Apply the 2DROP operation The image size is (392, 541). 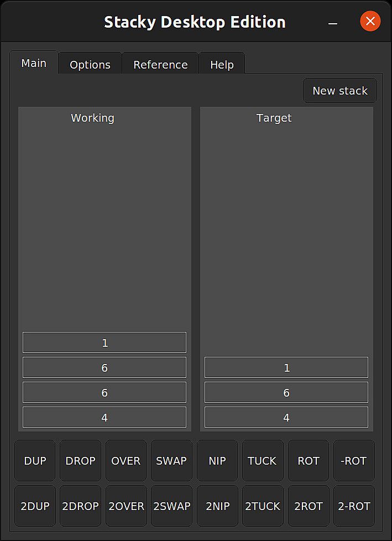(80, 506)
